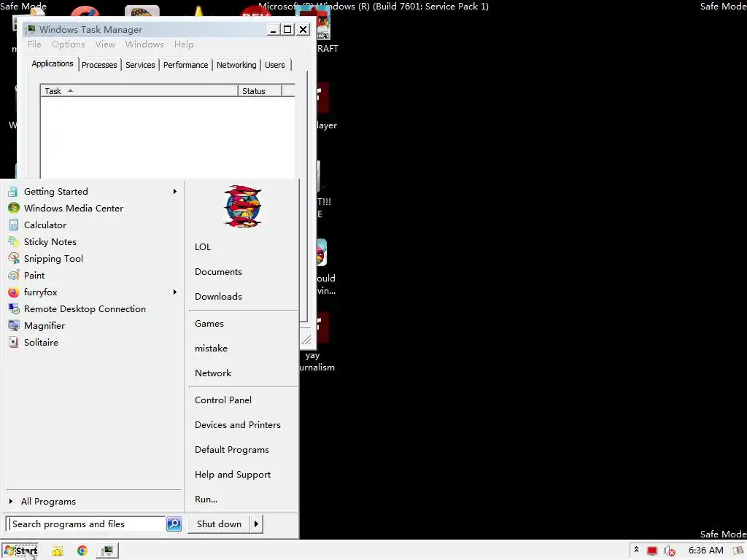Sort by Task column header
Screen dimensions: 747x560
[139, 91]
